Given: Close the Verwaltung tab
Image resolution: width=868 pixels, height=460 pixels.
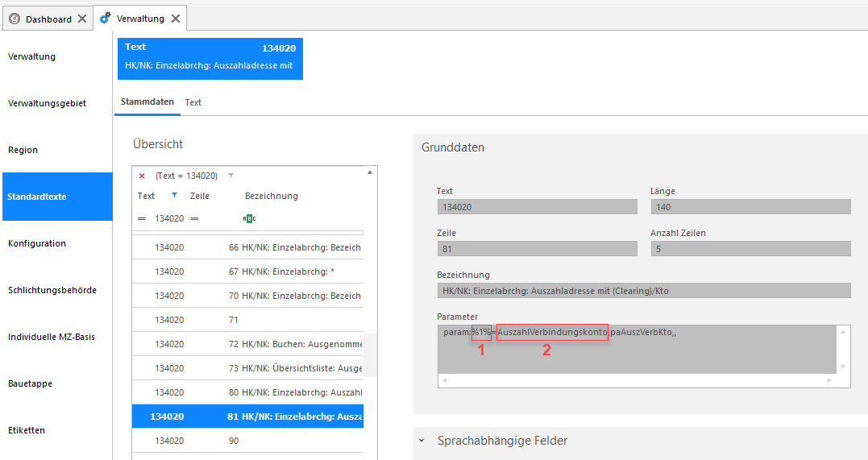Looking at the screenshot, I should pos(176,19).
